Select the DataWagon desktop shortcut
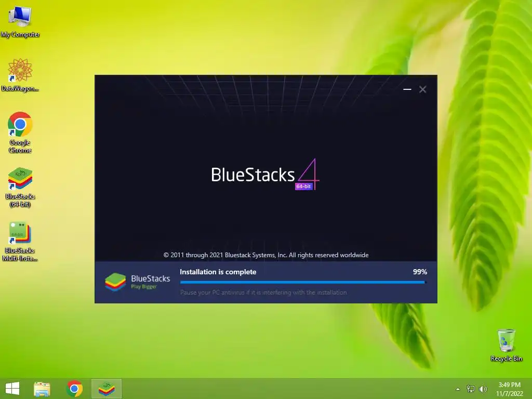Viewport: 532px width, 399px height. coord(20,75)
